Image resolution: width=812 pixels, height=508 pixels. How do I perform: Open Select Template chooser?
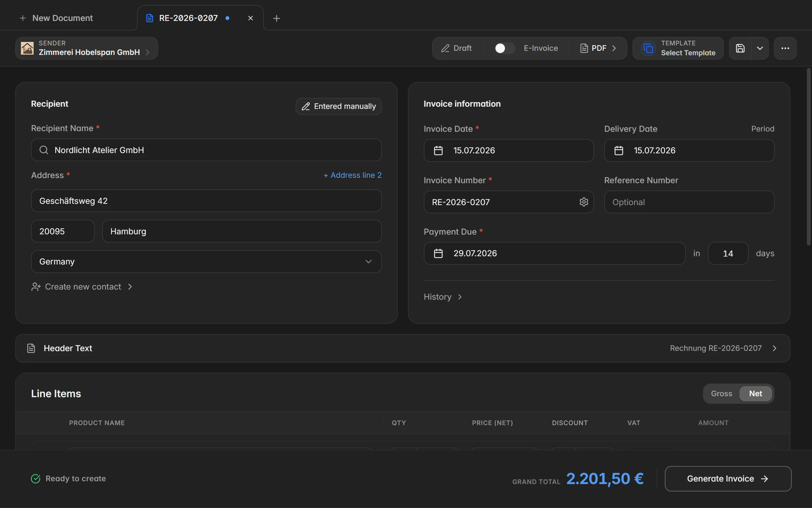tap(678, 48)
